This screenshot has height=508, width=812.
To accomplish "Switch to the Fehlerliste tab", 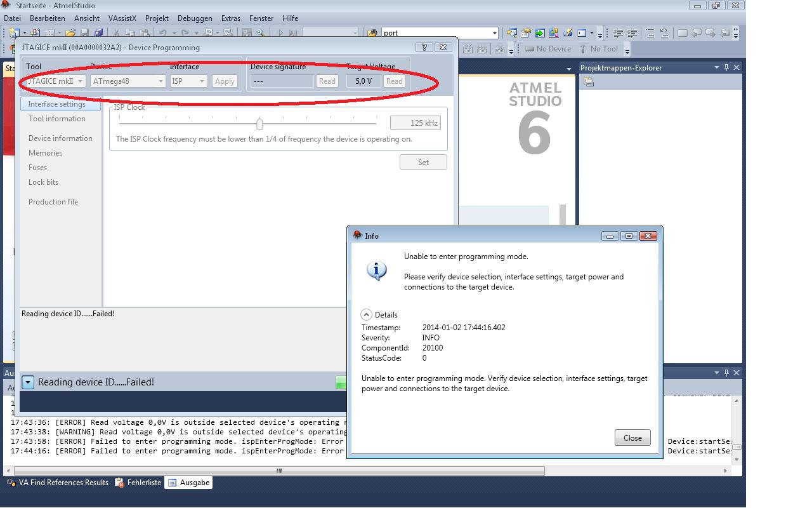I will (138, 483).
